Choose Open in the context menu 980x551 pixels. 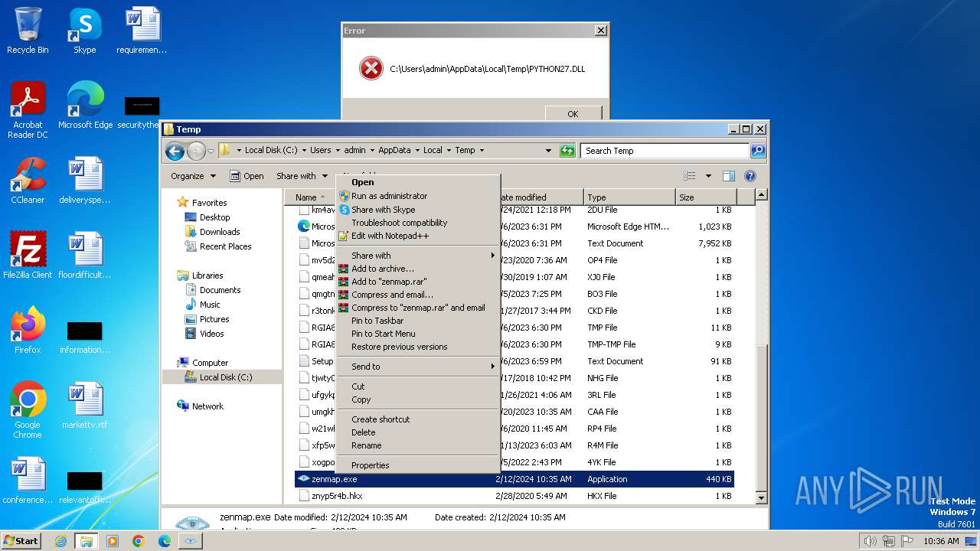coord(418,182)
